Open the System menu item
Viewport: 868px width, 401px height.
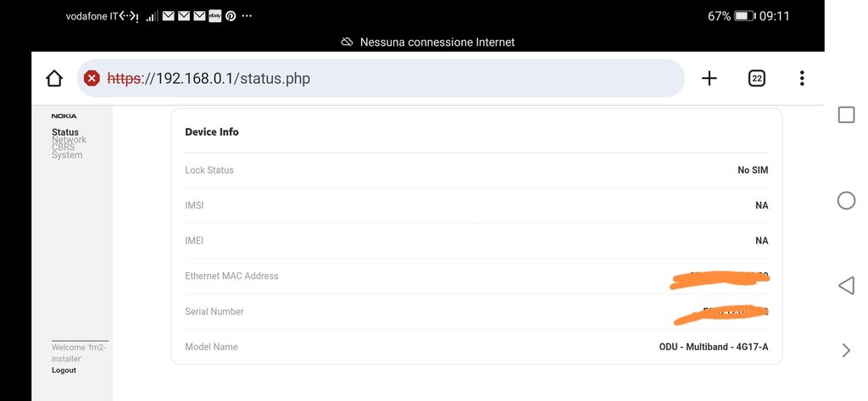(67, 155)
